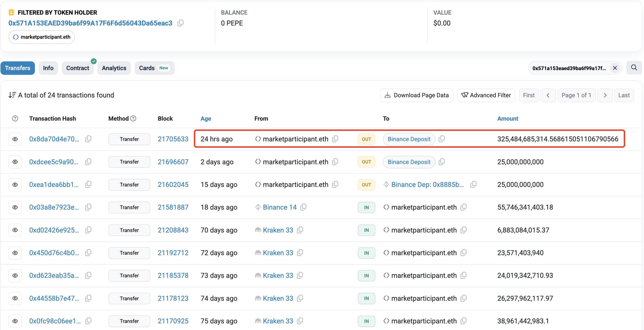The height and width of the screenshot is (330, 644).
Task: Copy From address in 24 hrs ago row
Action: [335, 139]
